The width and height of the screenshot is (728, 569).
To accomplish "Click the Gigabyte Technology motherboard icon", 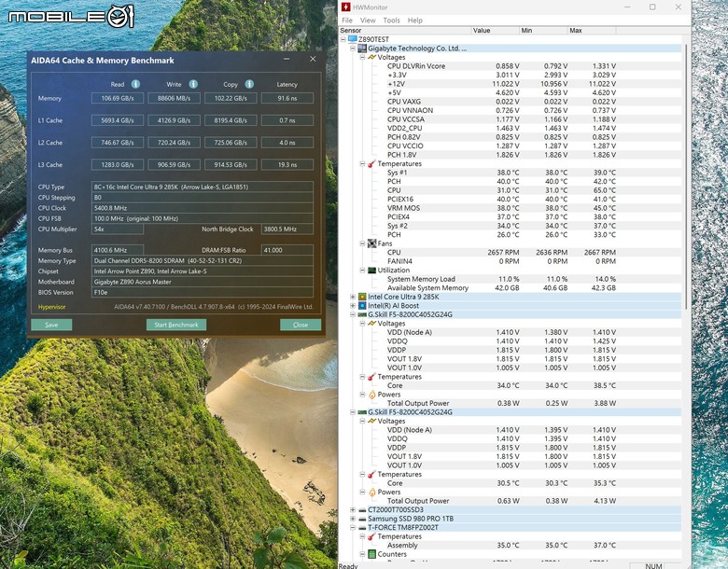I will click(x=363, y=49).
